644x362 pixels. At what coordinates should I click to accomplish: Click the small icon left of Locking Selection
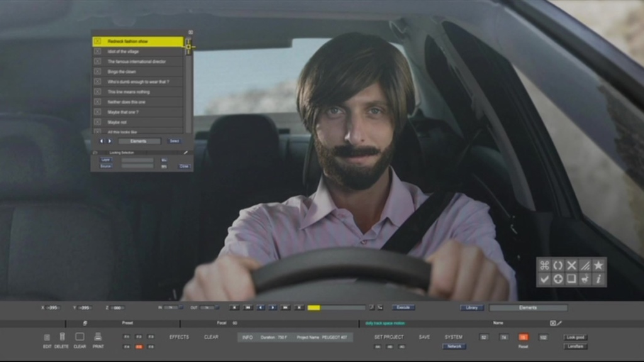[x=96, y=153]
